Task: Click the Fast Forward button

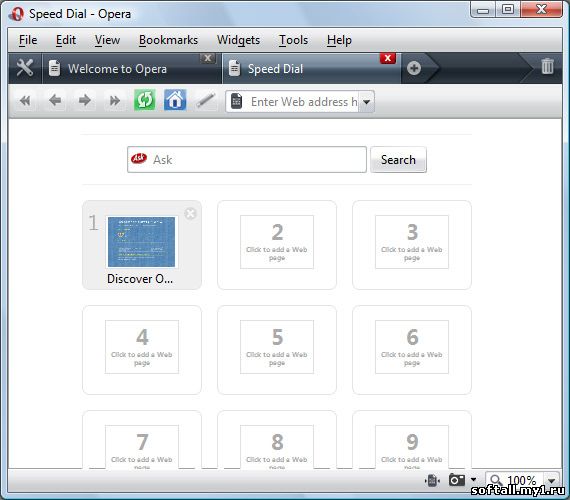Action: tap(115, 100)
